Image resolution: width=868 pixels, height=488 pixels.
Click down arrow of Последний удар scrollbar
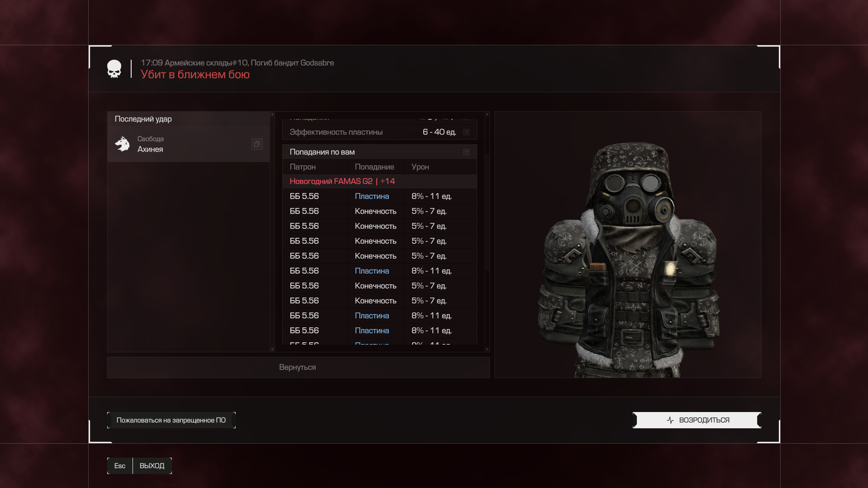(x=272, y=349)
